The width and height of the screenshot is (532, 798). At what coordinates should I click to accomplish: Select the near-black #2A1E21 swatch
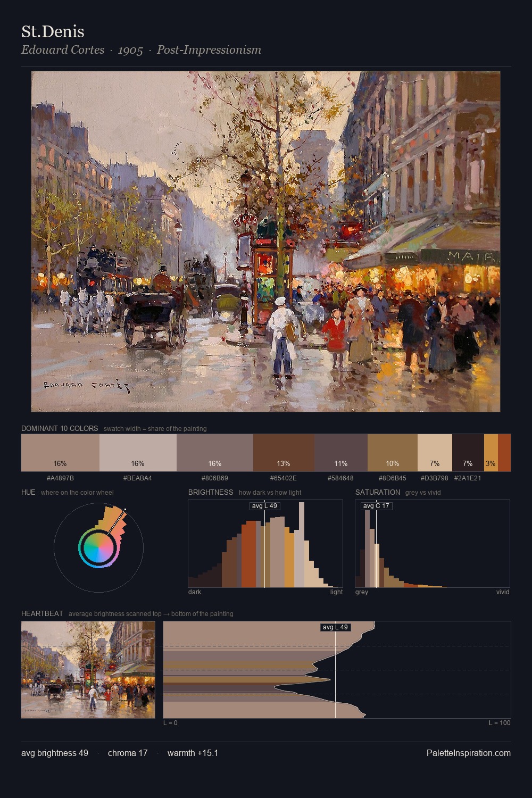pyautogui.click(x=468, y=453)
